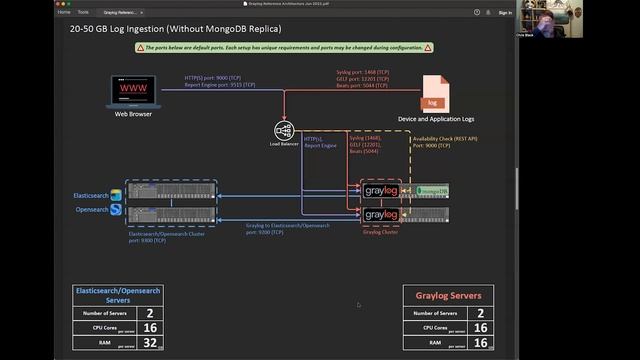Click the vertical scrollbar thumb of the PDF
Image resolution: width=640 pixels, height=360 pixels.
(517, 189)
